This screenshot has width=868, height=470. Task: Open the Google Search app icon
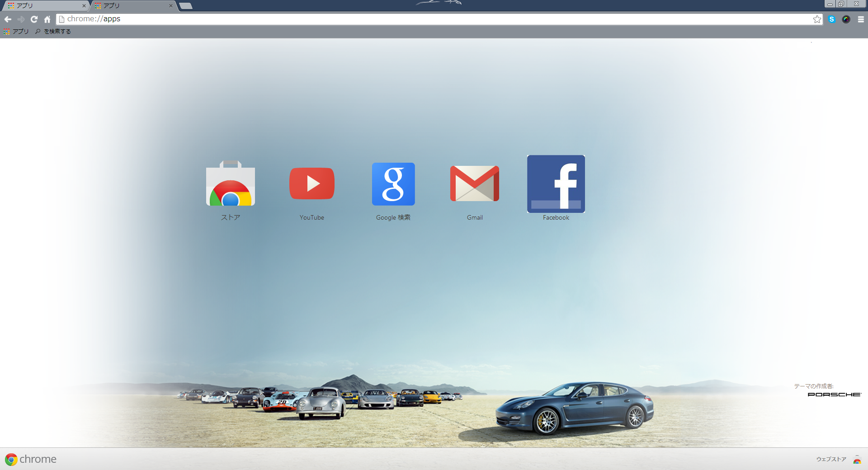tap(393, 184)
